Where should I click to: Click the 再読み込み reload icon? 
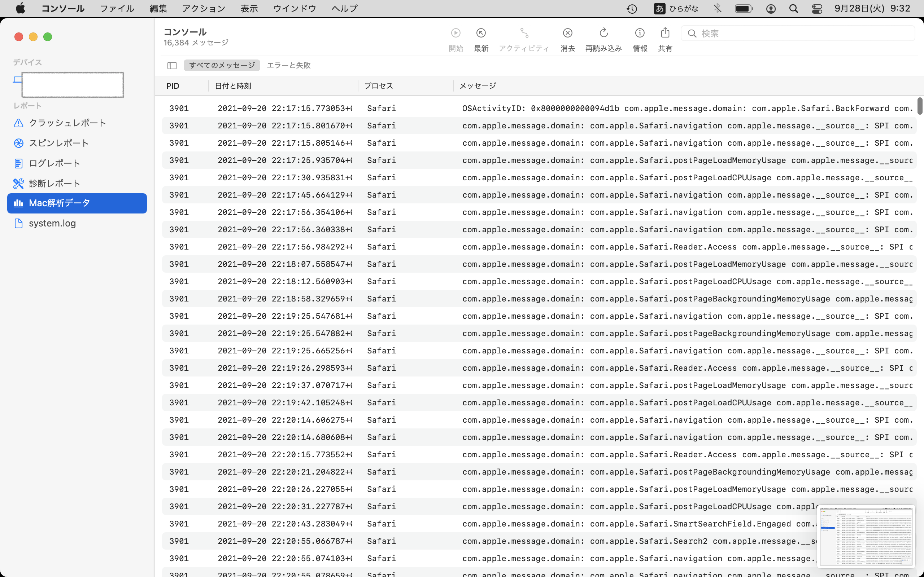(x=603, y=33)
